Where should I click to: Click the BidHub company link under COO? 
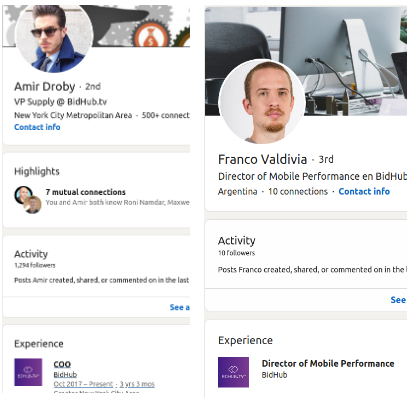point(65,375)
